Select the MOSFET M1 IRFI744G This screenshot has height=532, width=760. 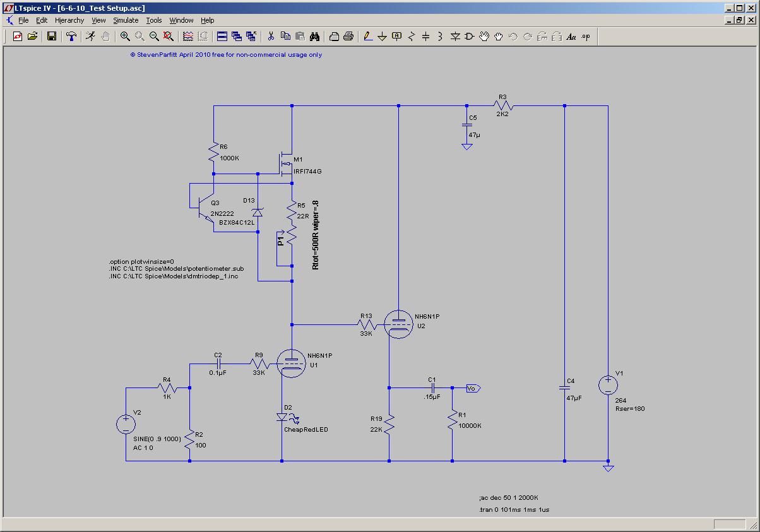click(x=286, y=163)
